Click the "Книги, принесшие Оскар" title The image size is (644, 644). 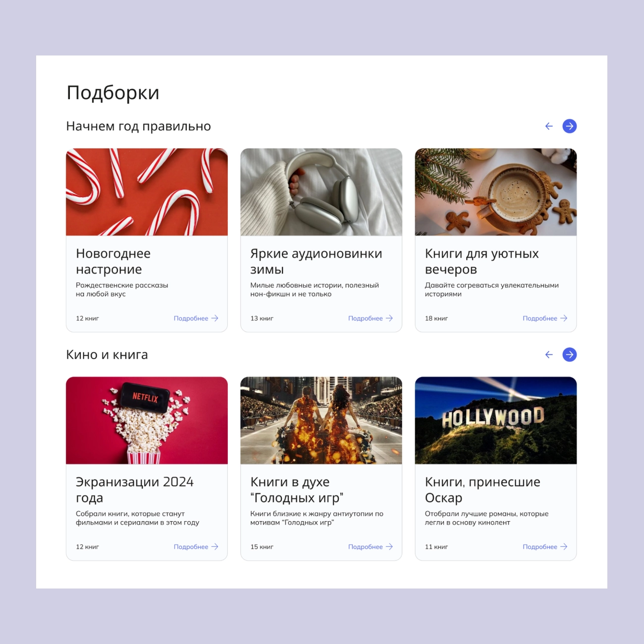(483, 490)
